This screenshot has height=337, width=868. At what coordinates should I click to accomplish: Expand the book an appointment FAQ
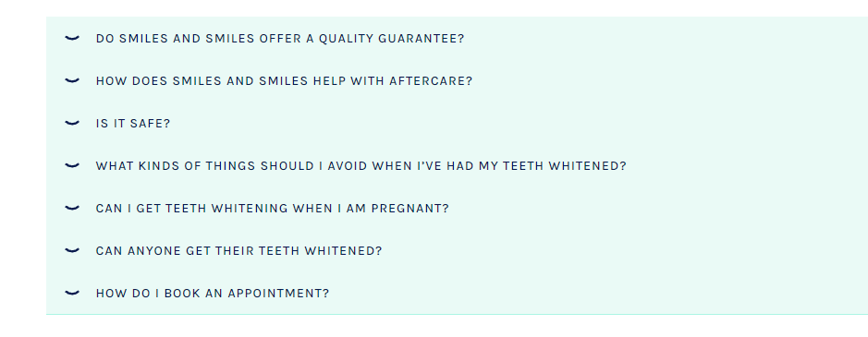[457, 293]
